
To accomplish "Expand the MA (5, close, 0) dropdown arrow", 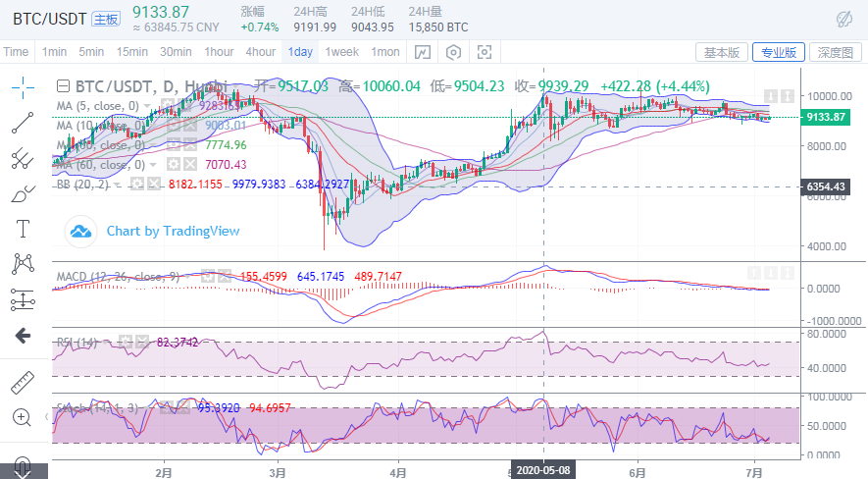I will 148,106.
